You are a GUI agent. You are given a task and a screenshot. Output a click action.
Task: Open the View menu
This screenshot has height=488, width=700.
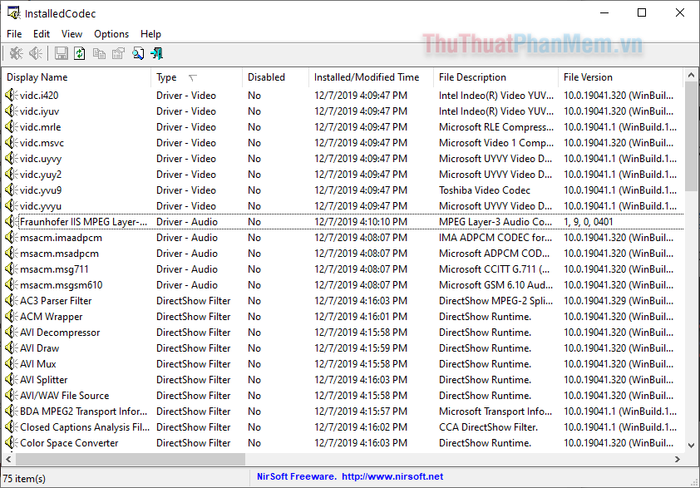pyautogui.click(x=71, y=34)
